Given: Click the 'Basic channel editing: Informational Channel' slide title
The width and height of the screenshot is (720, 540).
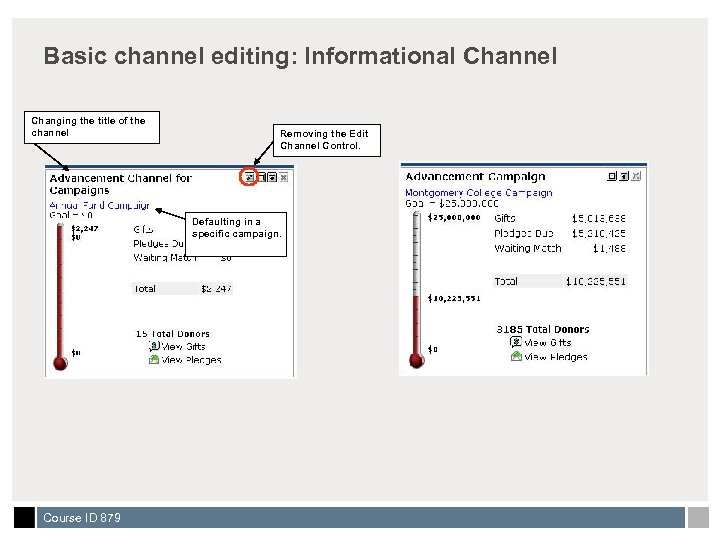Looking at the screenshot, I should point(300,56).
